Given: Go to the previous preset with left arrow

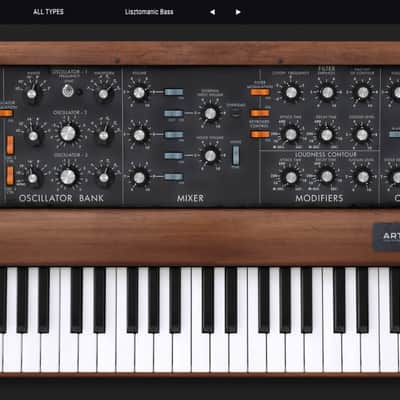Looking at the screenshot, I should pos(212,12).
